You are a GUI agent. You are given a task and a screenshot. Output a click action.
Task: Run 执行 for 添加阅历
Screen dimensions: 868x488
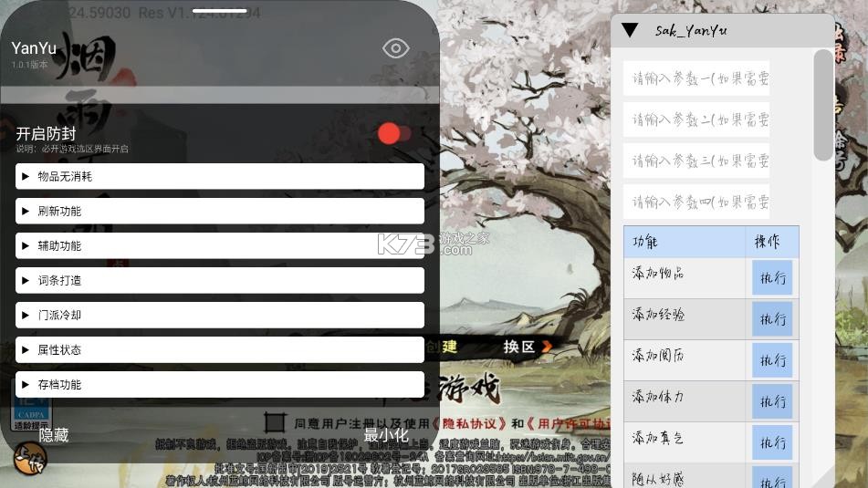[772, 360]
